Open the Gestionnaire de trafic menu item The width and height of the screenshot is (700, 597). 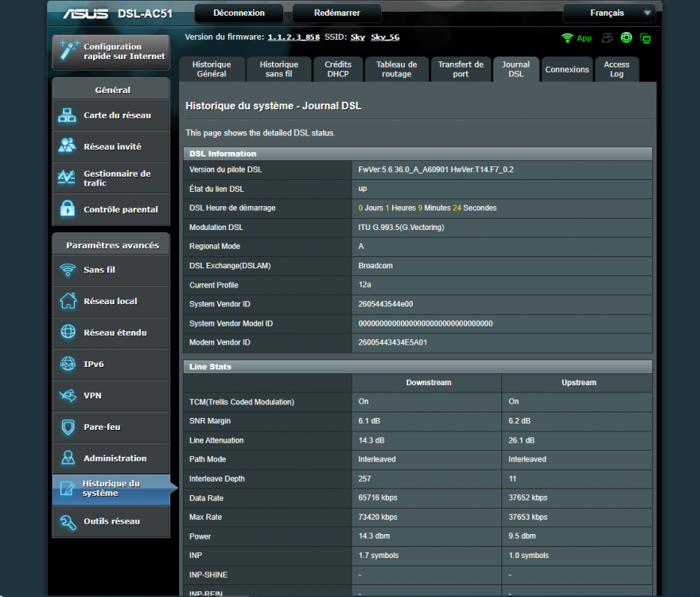point(111,178)
